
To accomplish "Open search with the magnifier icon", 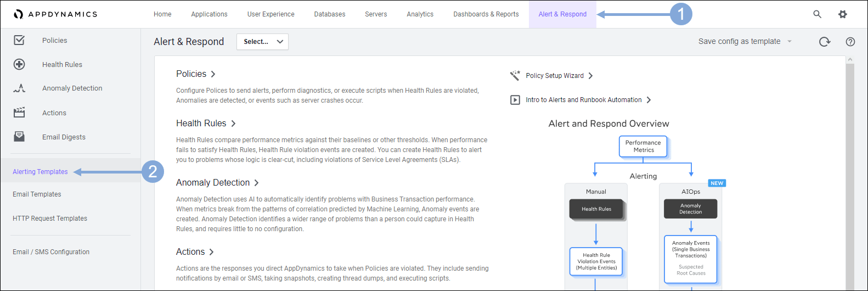I will coord(817,14).
